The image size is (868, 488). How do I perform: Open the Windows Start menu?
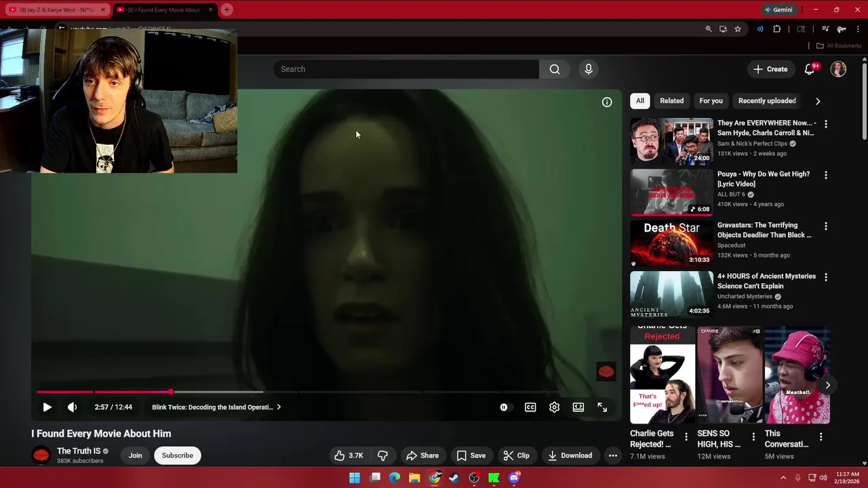[355, 478]
